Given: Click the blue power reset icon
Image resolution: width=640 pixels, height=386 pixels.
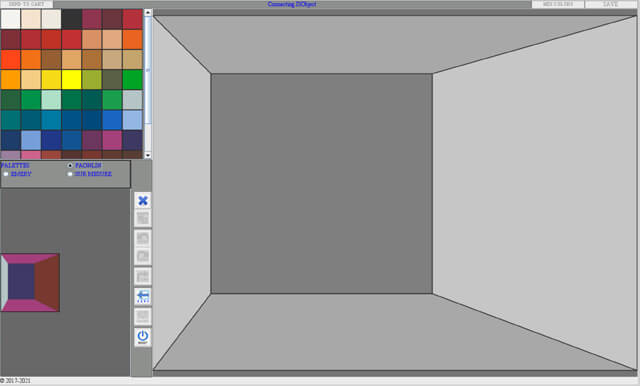Looking at the screenshot, I should pyautogui.click(x=143, y=337).
